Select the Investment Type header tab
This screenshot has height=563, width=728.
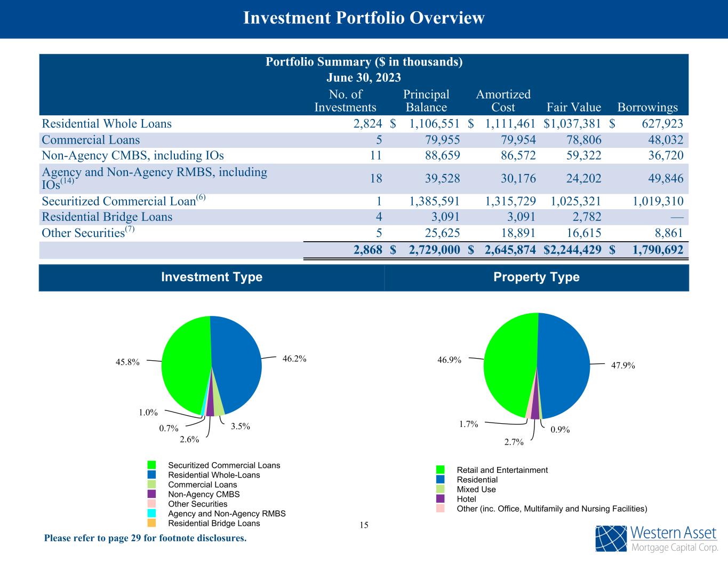(x=211, y=277)
